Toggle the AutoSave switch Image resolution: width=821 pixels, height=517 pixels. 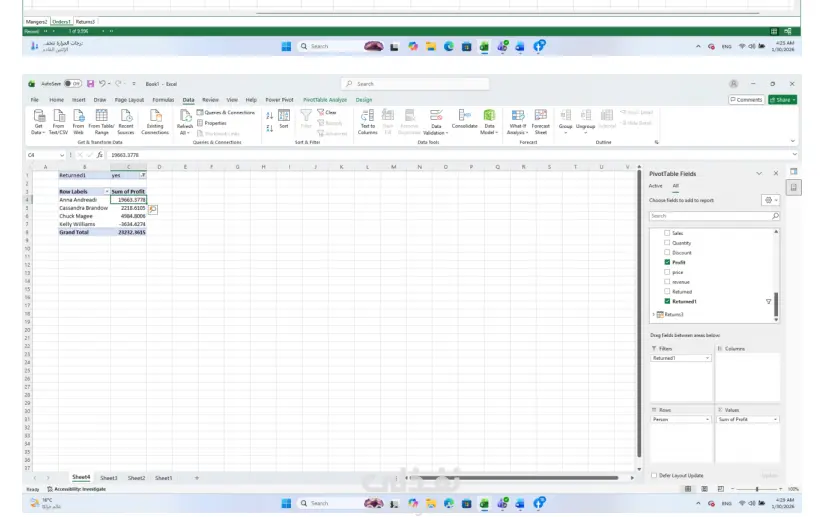tap(73, 84)
